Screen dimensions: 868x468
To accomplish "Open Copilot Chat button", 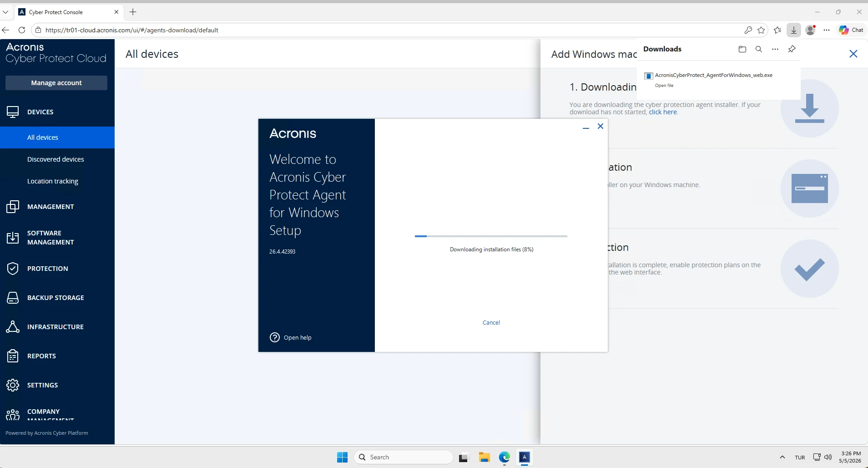I will point(851,30).
